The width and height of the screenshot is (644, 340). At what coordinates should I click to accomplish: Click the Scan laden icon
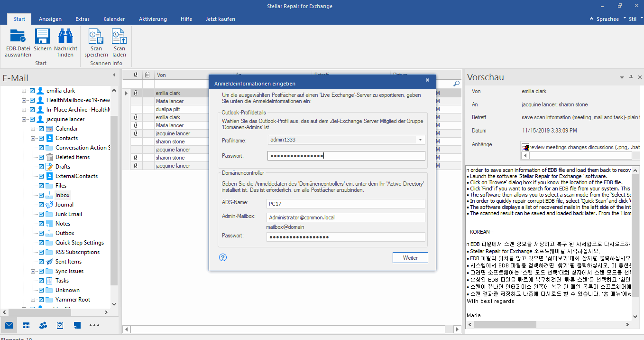click(119, 37)
